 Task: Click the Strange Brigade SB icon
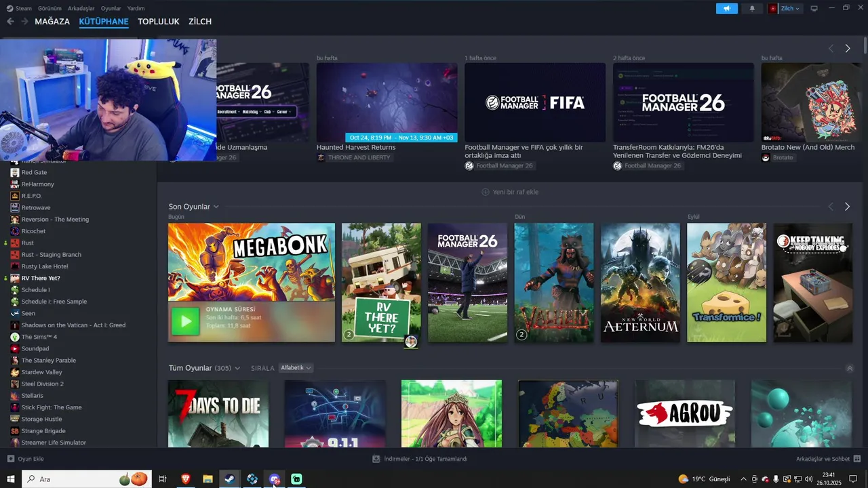pyautogui.click(x=15, y=431)
